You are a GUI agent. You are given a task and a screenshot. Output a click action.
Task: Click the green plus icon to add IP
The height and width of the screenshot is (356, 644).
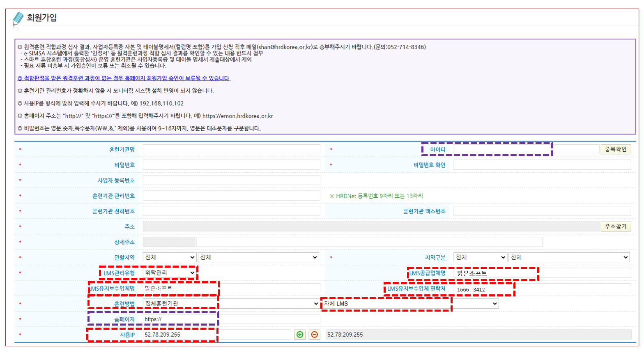300,335
